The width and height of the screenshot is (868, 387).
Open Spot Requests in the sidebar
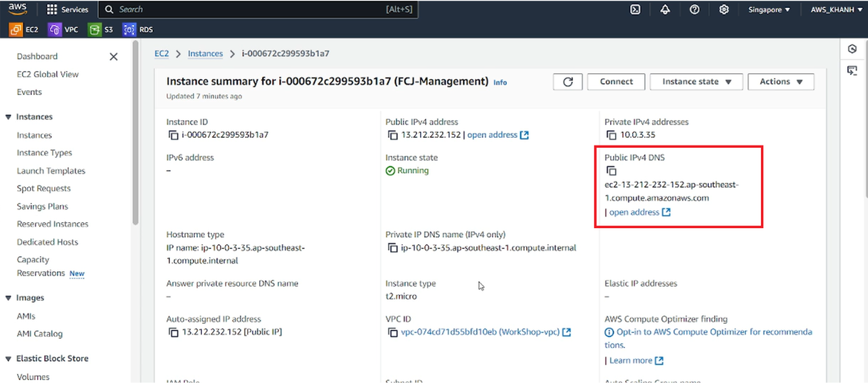tap(44, 189)
